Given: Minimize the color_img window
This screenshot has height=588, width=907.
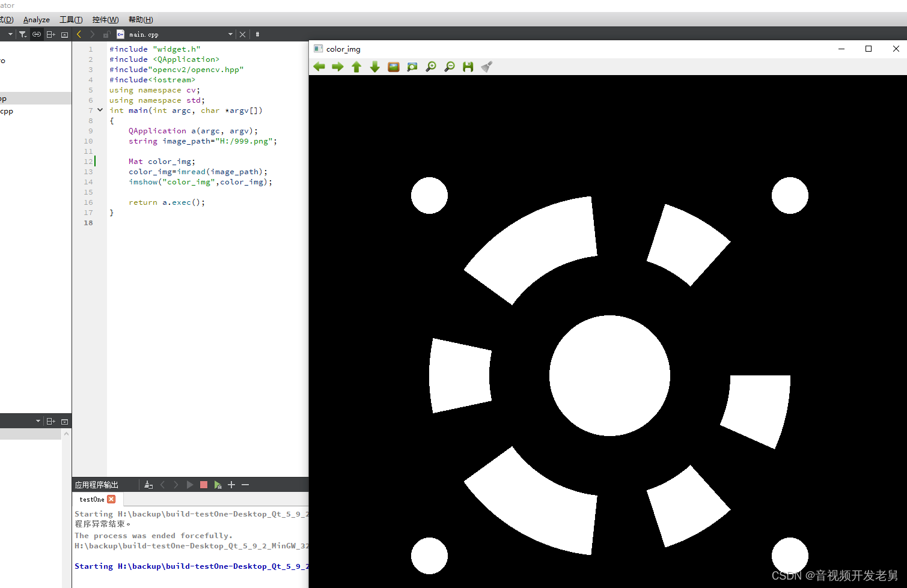Looking at the screenshot, I should (841, 49).
